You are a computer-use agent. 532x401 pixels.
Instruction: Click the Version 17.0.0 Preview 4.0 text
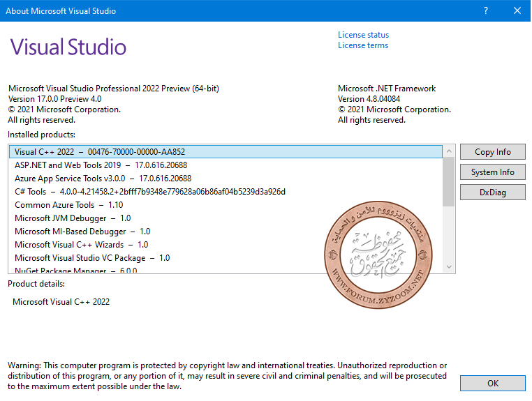point(54,99)
